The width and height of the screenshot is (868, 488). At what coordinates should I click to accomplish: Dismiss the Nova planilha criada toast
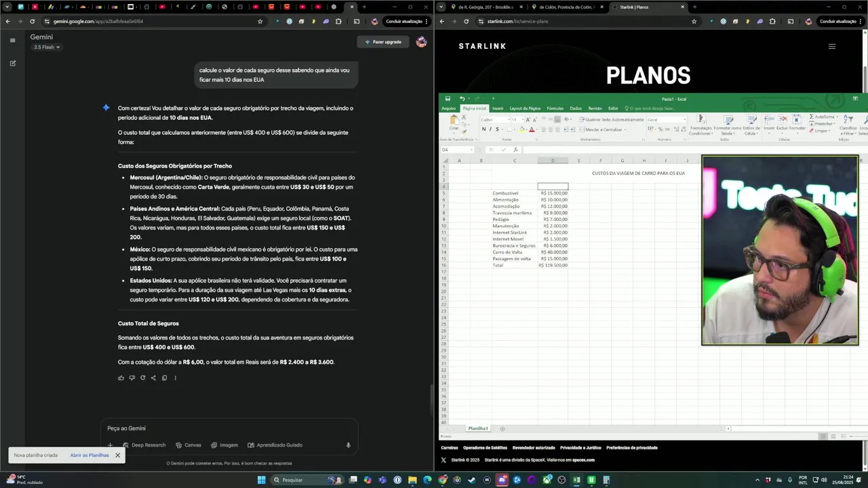point(117,455)
